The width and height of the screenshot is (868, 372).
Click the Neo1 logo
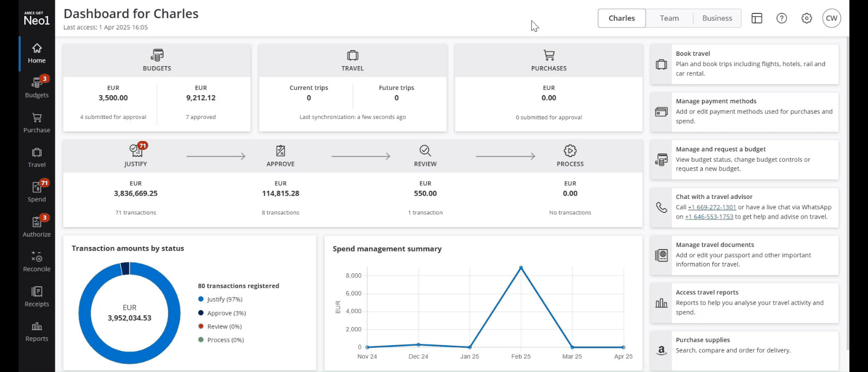(37, 19)
